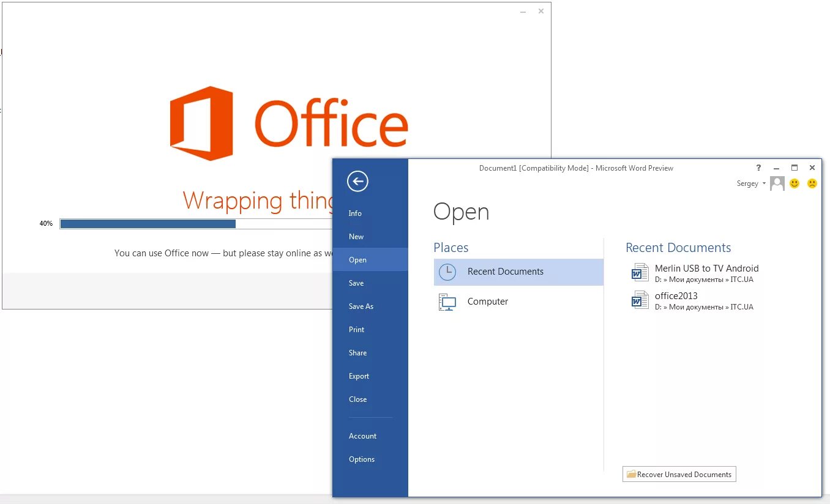Minimize the Office installer window
Image resolution: width=830 pixels, height=504 pixels.
[523, 11]
